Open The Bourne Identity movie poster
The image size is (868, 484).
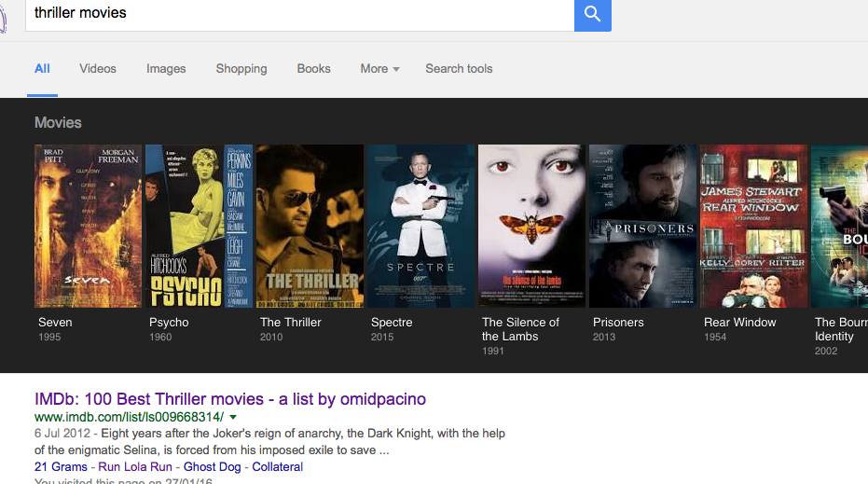coord(840,226)
